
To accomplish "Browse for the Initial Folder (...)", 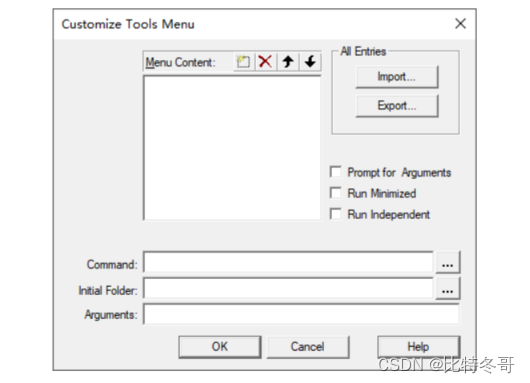I will tap(448, 288).
